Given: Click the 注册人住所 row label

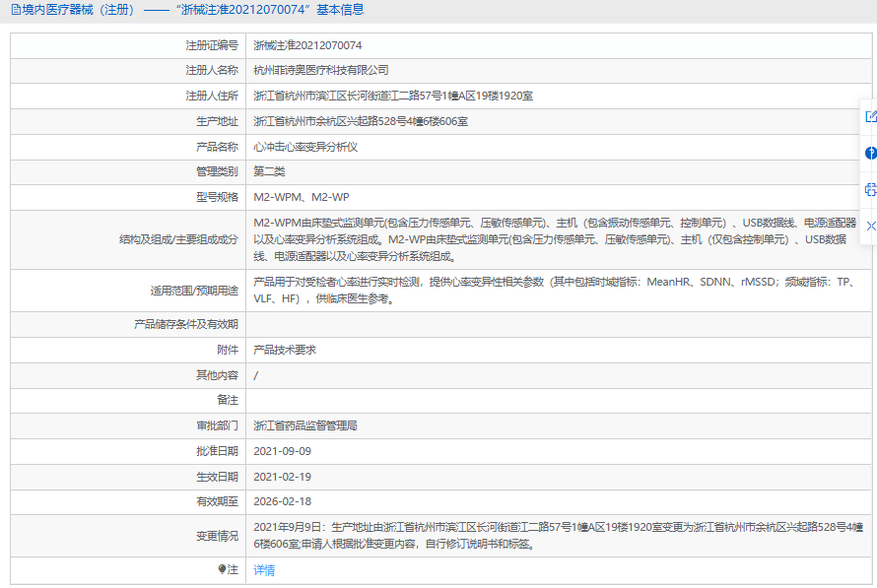Looking at the screenshot, I should [x=212, y=96].
